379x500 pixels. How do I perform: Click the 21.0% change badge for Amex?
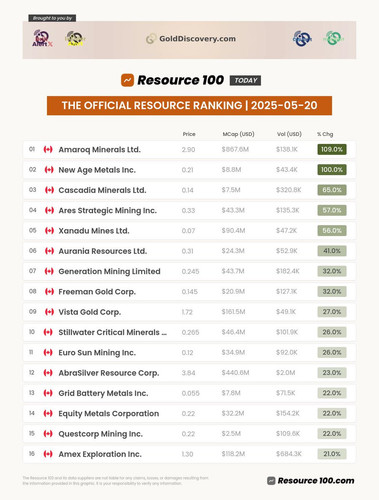tap(332, 454)
